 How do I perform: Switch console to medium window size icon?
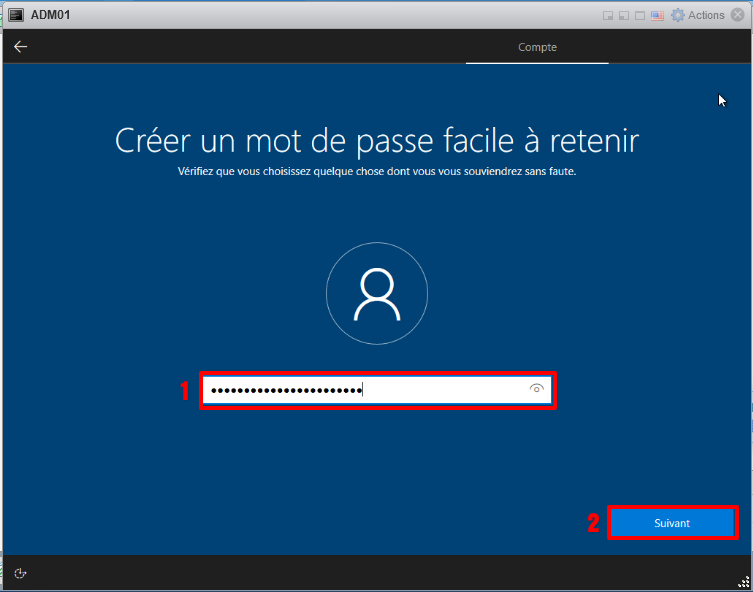coord(624,15)
